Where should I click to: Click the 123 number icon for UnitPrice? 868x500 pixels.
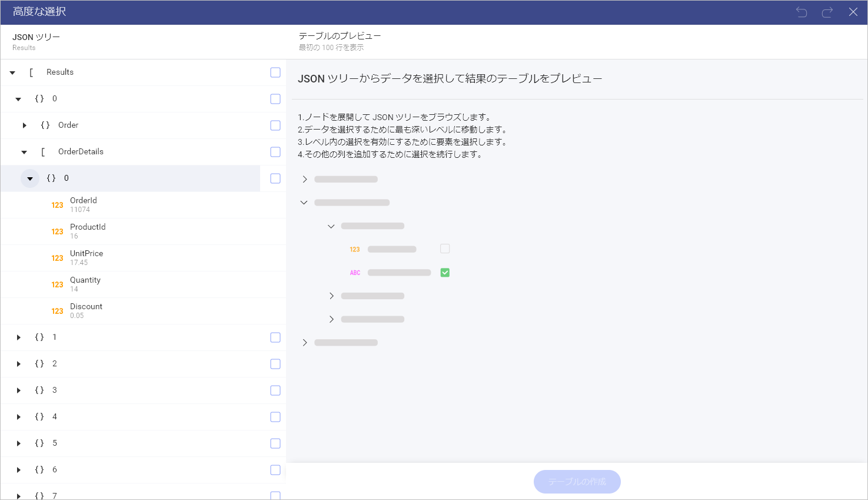pyautogui.click(x=57, y=258)
